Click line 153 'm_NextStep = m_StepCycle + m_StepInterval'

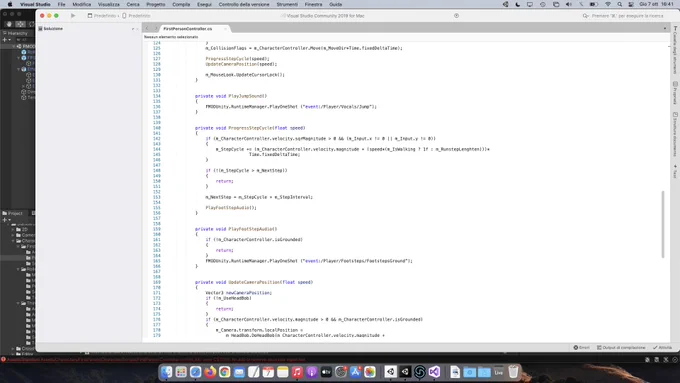pyautogui.click(x=259, y=197)
